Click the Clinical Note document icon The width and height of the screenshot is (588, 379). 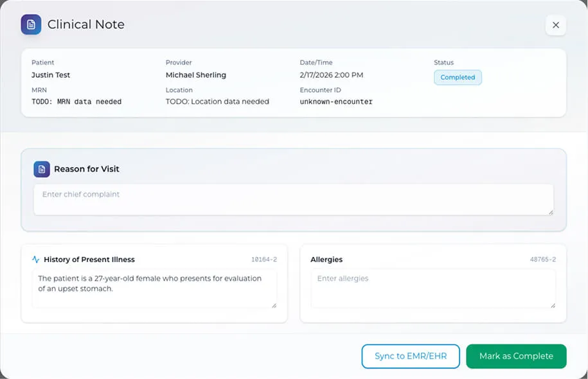click(31, 24)
